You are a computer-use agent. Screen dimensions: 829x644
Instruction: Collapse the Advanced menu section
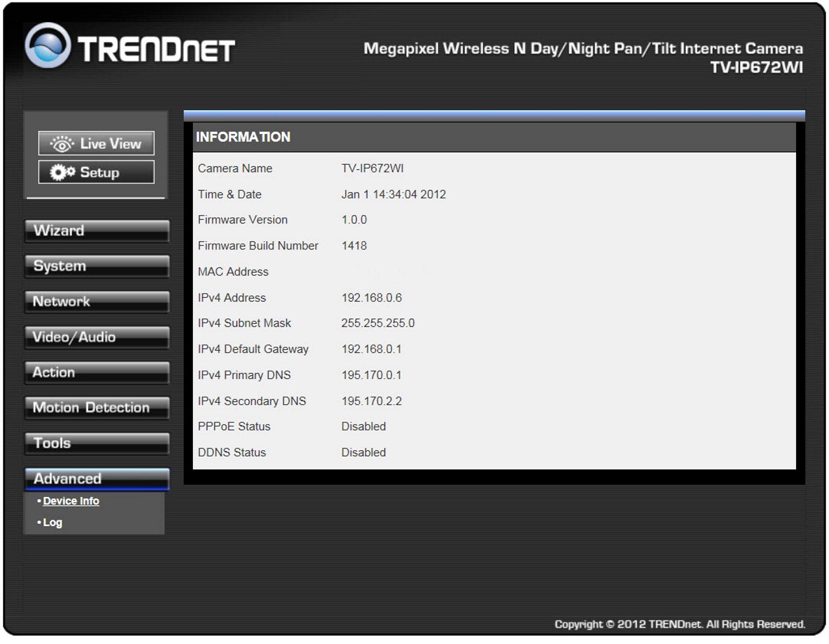tap(97, 479)
